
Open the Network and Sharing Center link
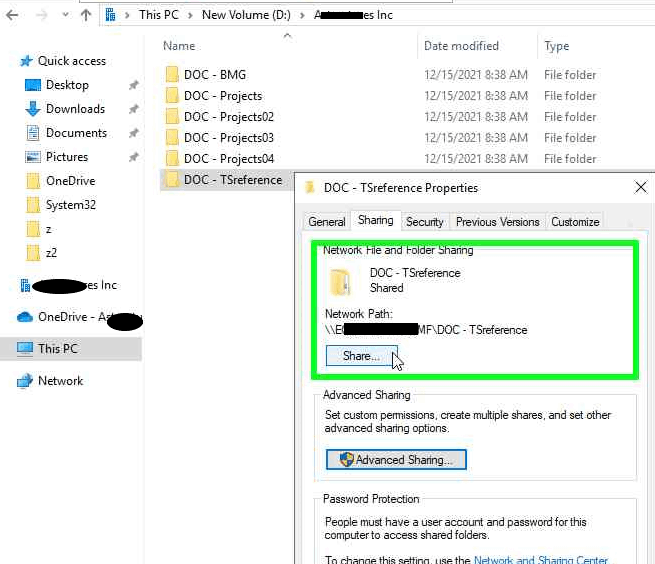point(541,559)
